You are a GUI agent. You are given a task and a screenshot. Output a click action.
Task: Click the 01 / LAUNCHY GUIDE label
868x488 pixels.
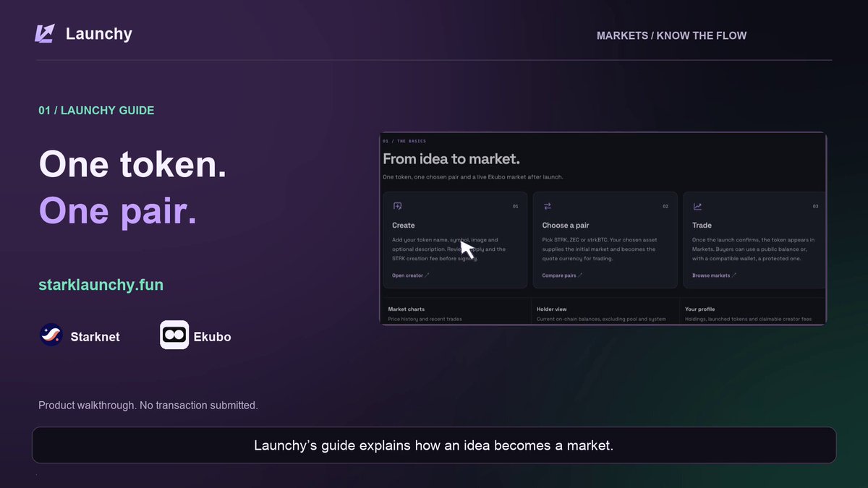96,111
